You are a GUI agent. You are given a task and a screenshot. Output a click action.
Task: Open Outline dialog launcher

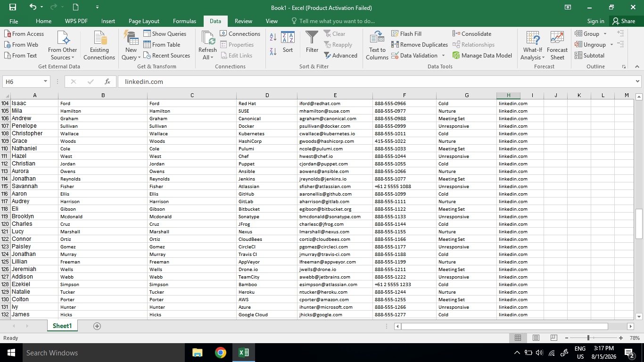click(x=624, y=66)
